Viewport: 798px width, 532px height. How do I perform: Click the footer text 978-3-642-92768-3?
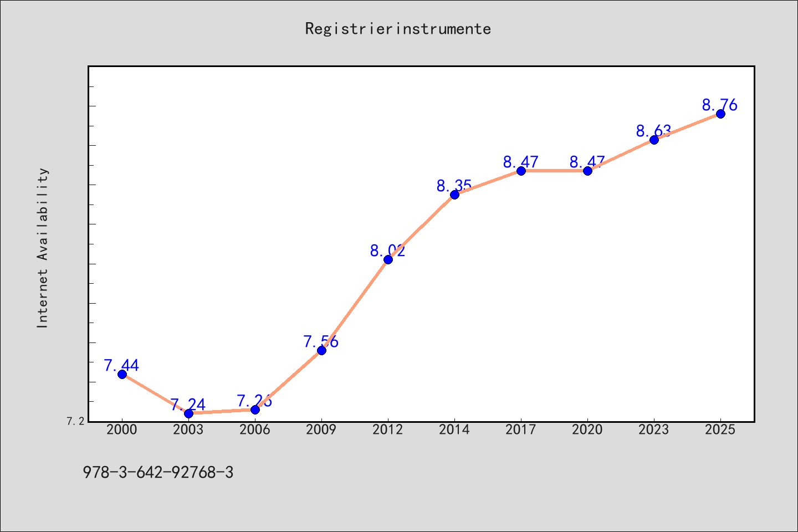(158, 473)
